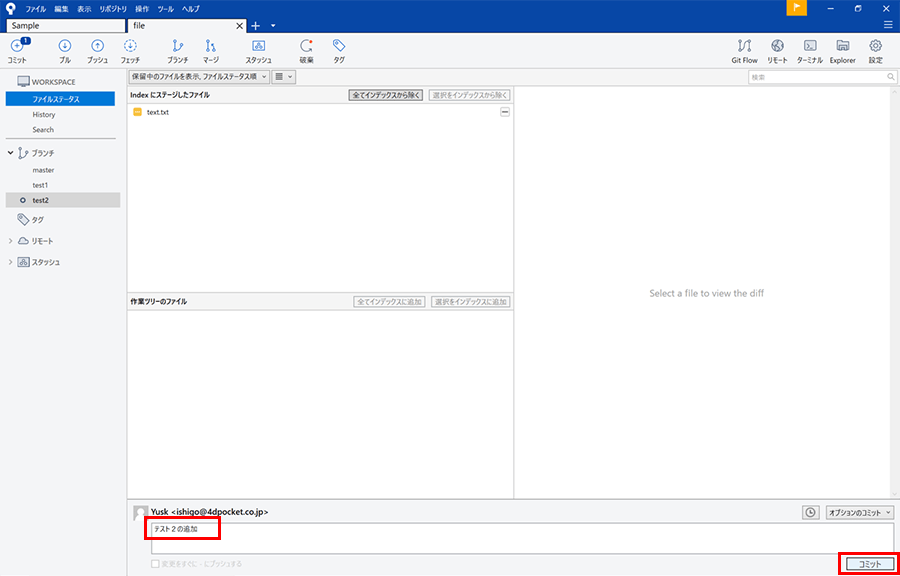Open the Tools (ツール) menu

click(166, 9)
